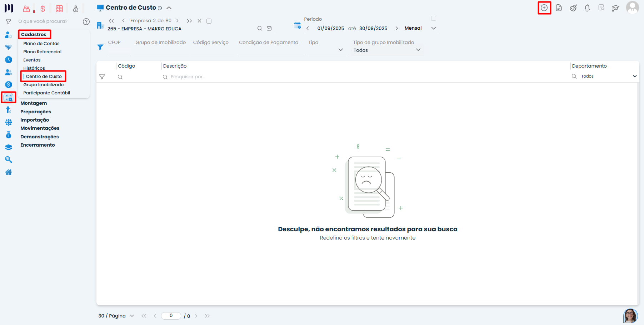Select Plano de Contas menu item
This screenshot has height=325, width=644.
coord(41,44)
